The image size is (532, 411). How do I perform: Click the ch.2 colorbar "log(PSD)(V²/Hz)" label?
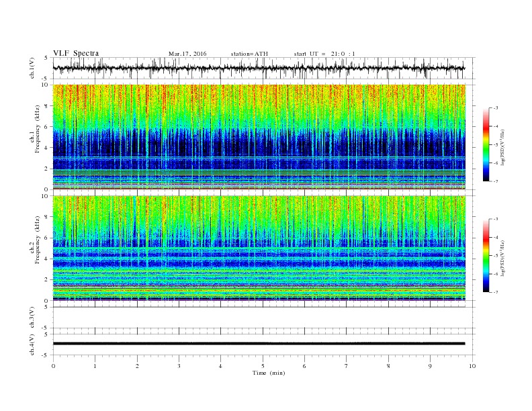502,259
